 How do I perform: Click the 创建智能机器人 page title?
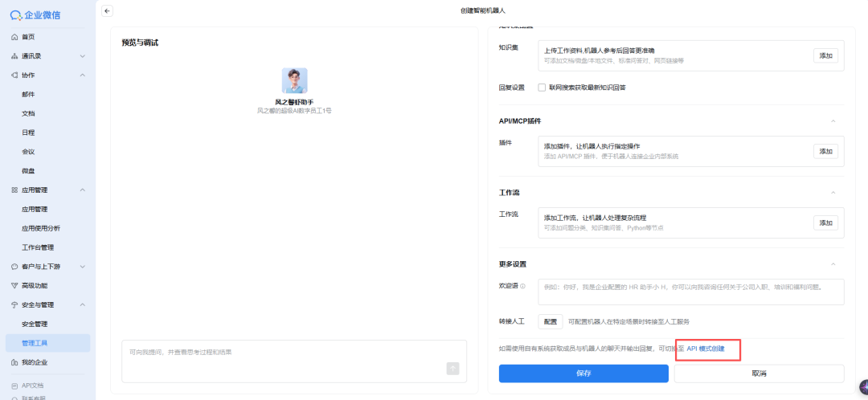coord(483,10)
